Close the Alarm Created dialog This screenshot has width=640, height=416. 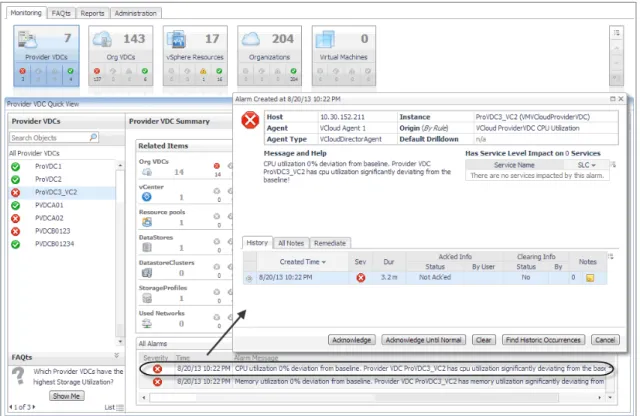621,99
